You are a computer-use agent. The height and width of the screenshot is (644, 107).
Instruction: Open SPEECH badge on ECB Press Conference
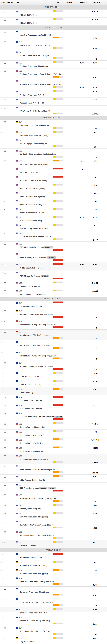[43, 488]
